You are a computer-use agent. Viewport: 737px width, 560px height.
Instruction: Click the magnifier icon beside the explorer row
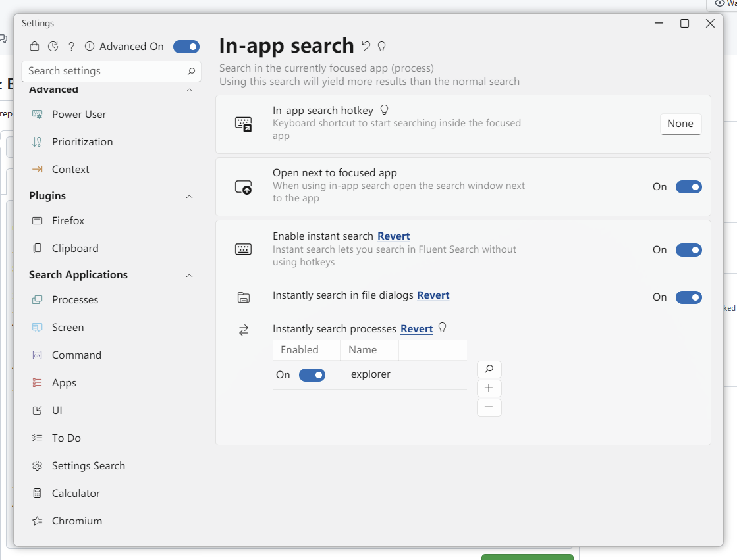coord(489,369)
